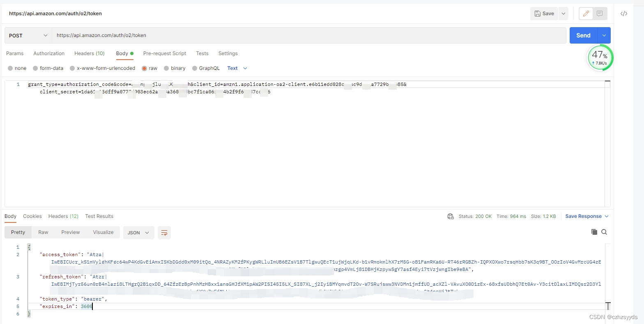This screenshot has width=644, height=324.
Task: Click the "access_token" key in response
Action: click(60, 255)
